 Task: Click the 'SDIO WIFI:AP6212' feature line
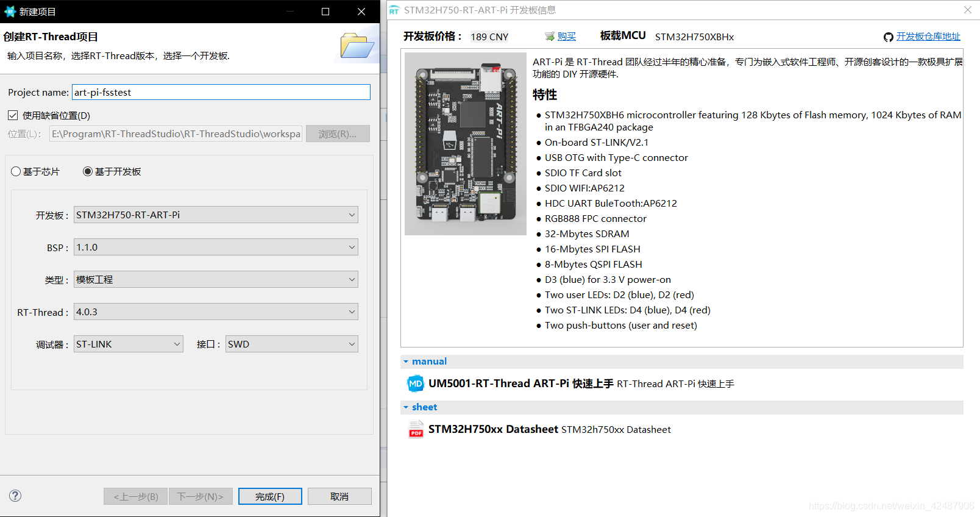[x=584, y=188]
